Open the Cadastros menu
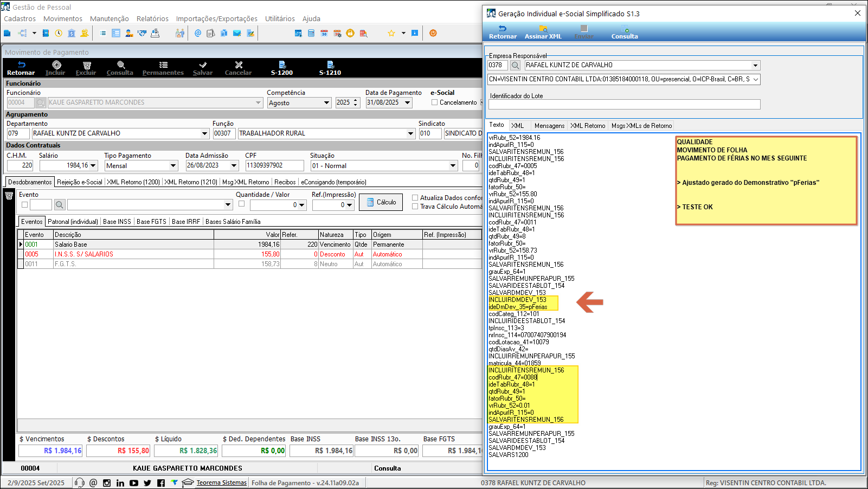 tap(20, 18)
